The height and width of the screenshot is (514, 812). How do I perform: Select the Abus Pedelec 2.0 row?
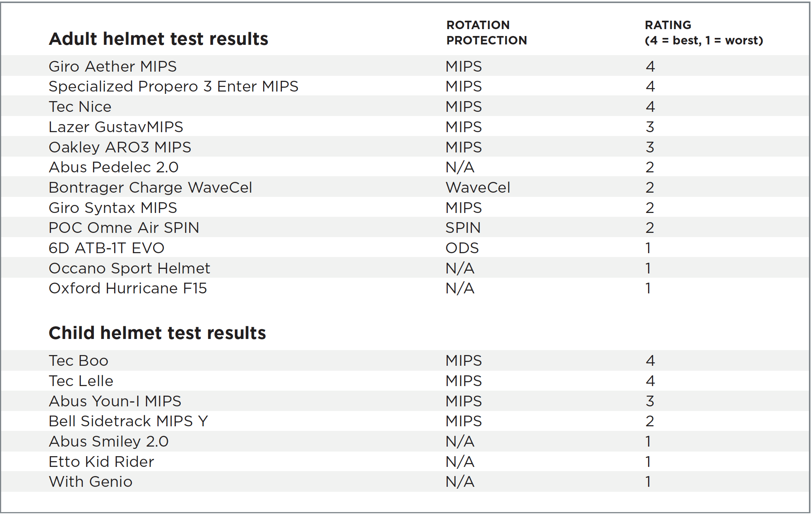click(x=405, y=167)
